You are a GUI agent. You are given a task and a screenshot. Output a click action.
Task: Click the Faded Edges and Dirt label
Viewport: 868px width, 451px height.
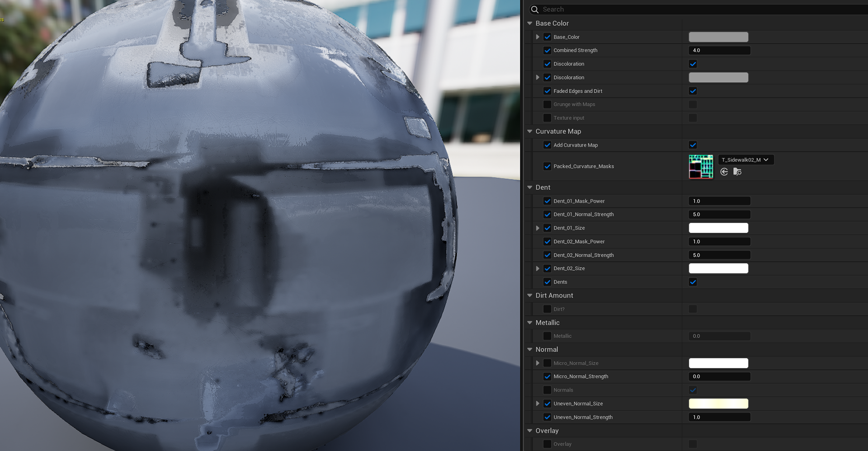click(x=578, y=91)
